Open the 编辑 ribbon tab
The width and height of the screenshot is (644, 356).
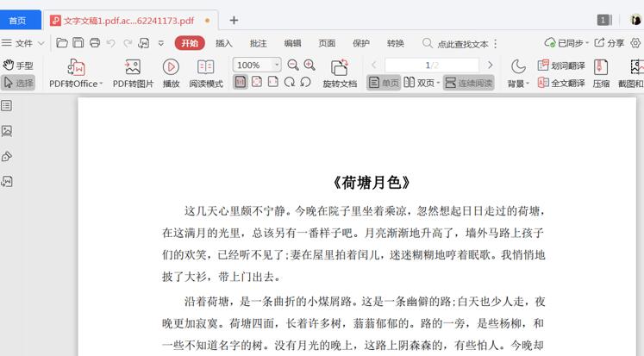(292, 43)
